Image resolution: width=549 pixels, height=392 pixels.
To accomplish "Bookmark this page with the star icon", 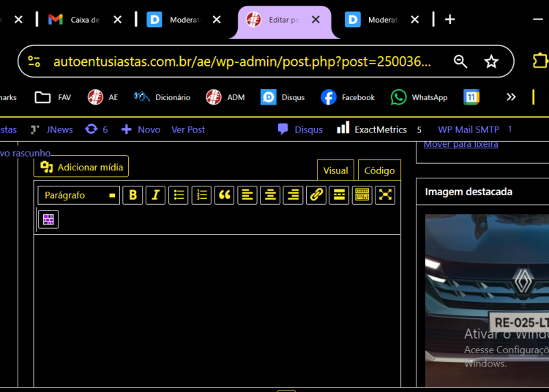I will [491, 61].
